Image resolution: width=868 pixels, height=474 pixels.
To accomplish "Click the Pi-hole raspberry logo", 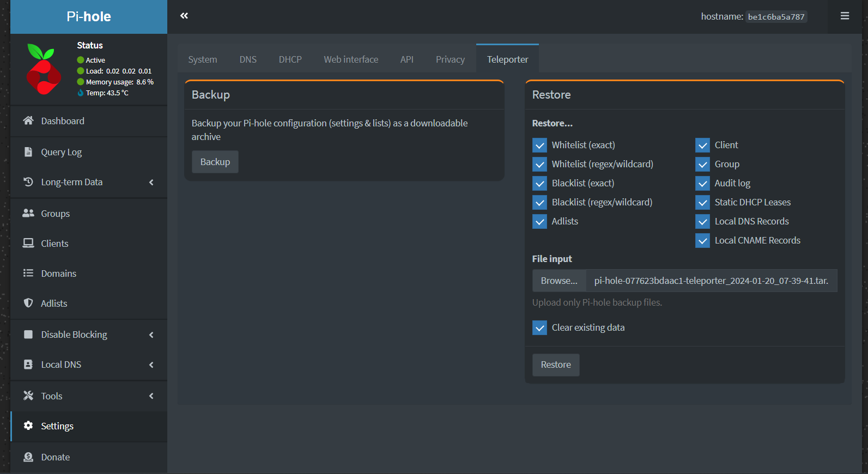I will [x=44, y=70].
